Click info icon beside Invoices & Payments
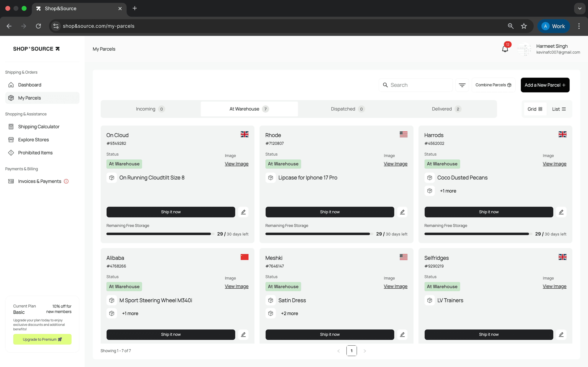 pyautogui.click(x=66, y=181)
